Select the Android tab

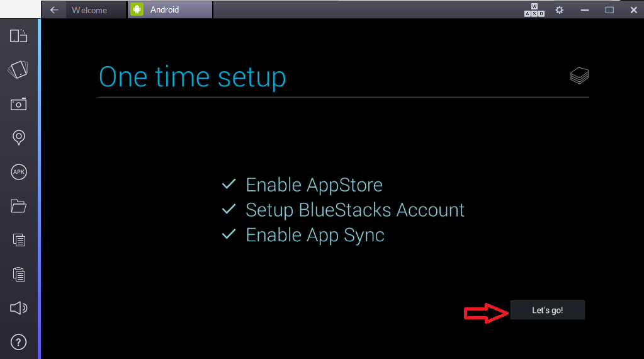170,10
